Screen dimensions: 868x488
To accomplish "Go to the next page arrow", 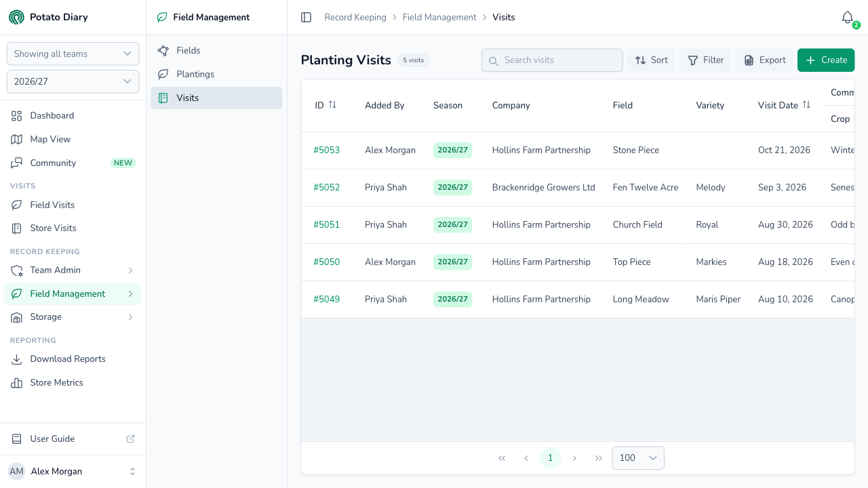I will 574,458.
